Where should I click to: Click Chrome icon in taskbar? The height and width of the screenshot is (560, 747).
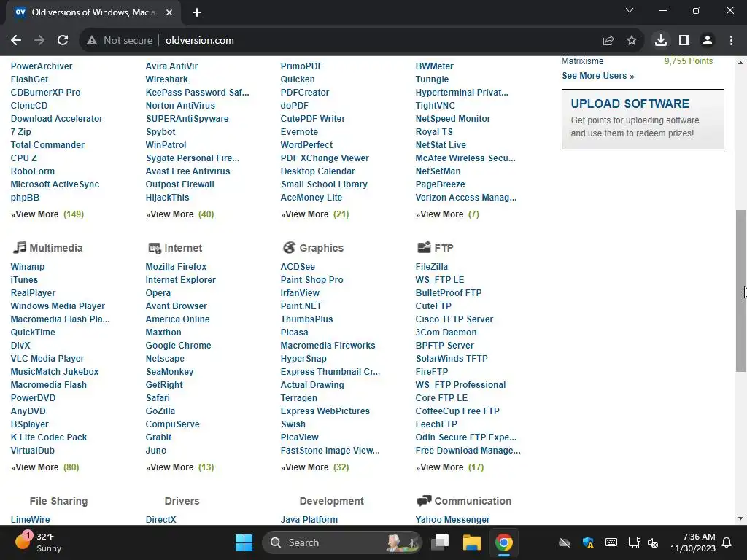coord(503,542)
